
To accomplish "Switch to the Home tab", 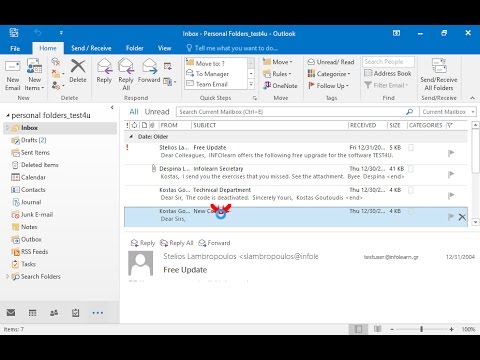I will (48, 48).
